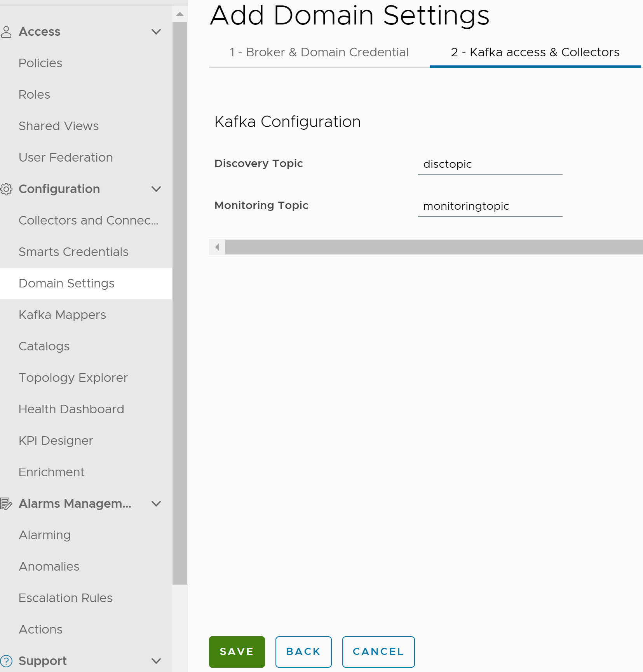Click the Configuration gear icon
The width and height of the screenshot is (643, 672).
coord(6,189)
